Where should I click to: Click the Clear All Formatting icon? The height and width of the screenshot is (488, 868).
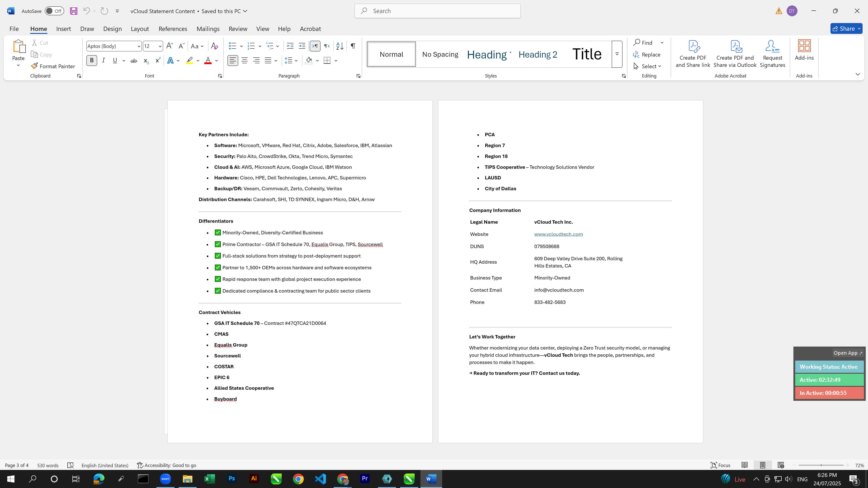214,46
